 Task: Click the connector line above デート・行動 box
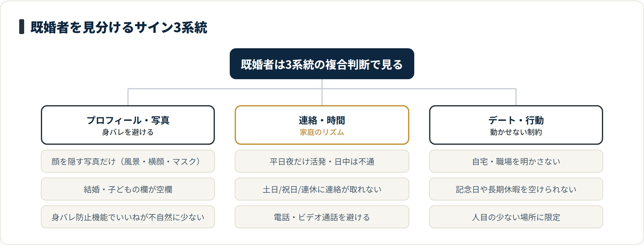(516, 97)
